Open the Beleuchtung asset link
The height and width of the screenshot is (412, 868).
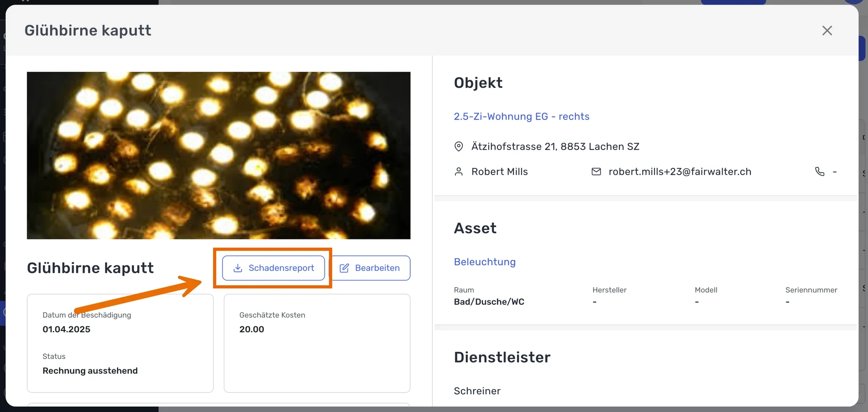pyautogui.click(x=485, y=262)
